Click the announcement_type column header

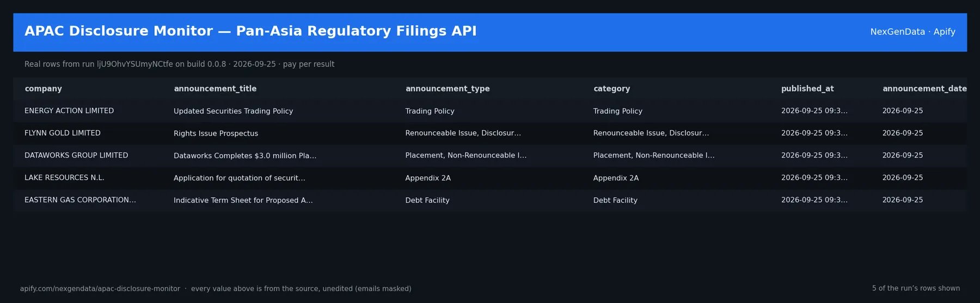448,89
